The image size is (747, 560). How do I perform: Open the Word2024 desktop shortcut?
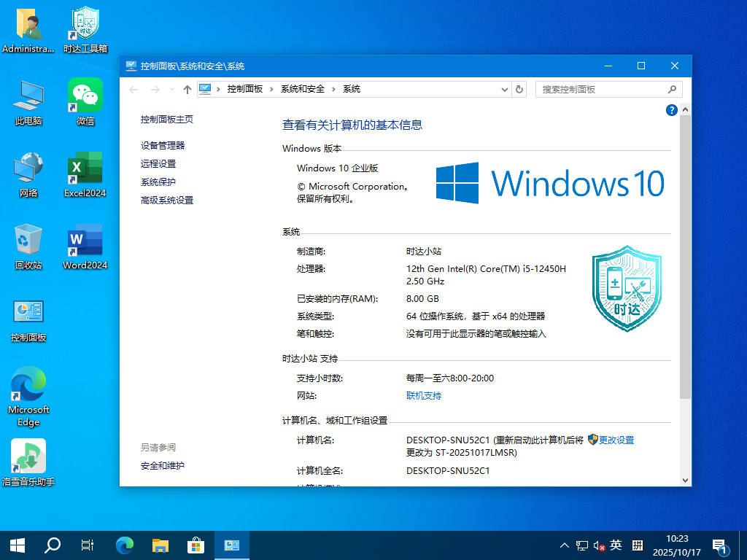click(x=85, y=241)
